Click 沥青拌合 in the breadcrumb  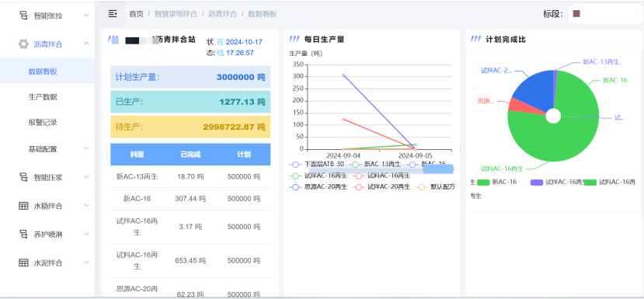[x=223, y=14]
